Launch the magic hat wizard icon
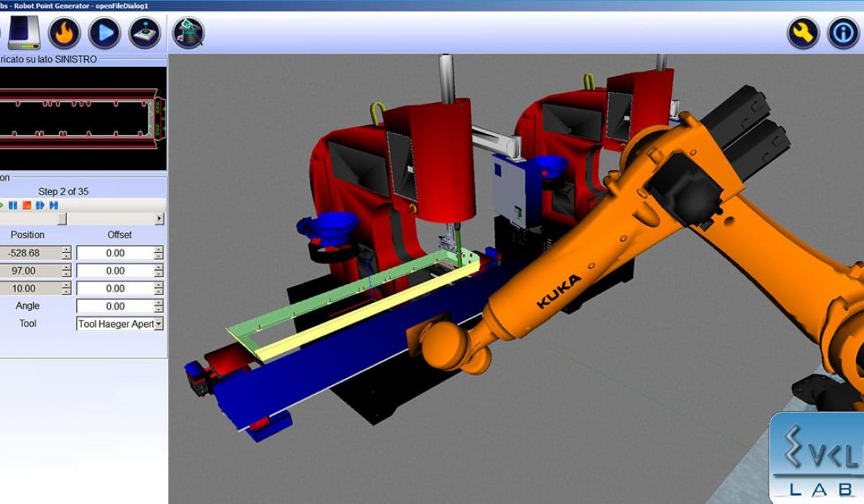864x504 pixels. coord(189,32)
